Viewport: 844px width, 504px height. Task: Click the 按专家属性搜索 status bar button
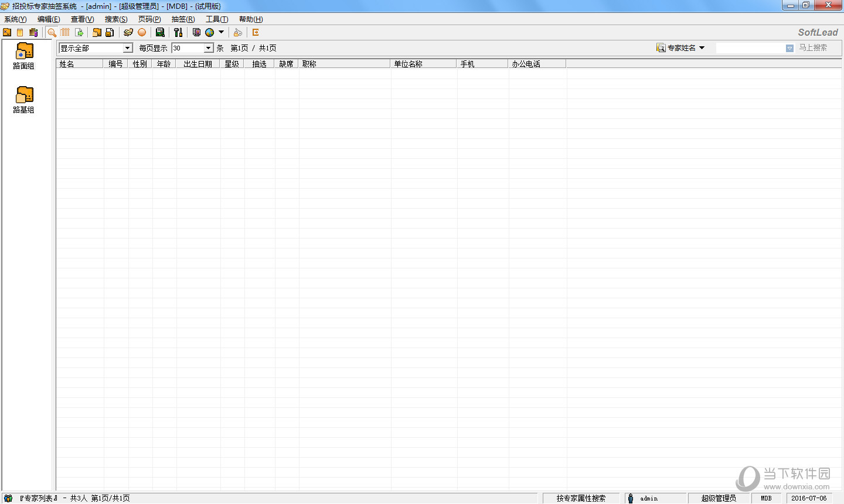581,498
